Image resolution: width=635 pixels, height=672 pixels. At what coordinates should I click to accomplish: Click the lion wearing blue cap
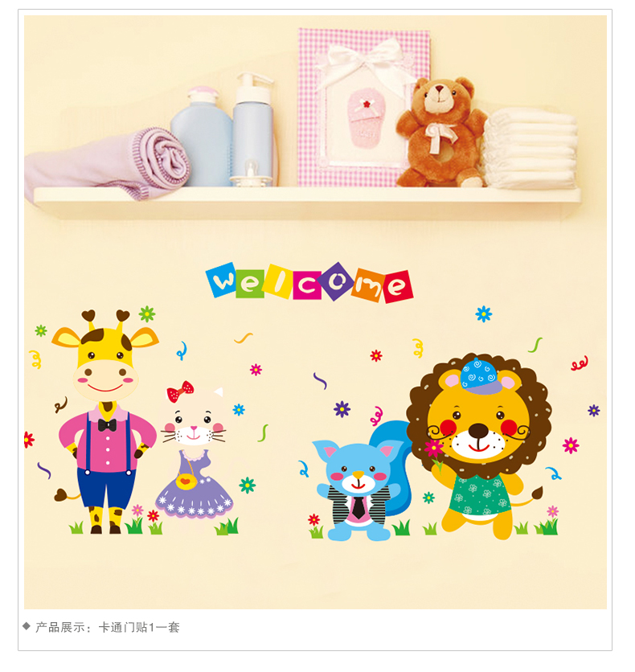point(479,445)
